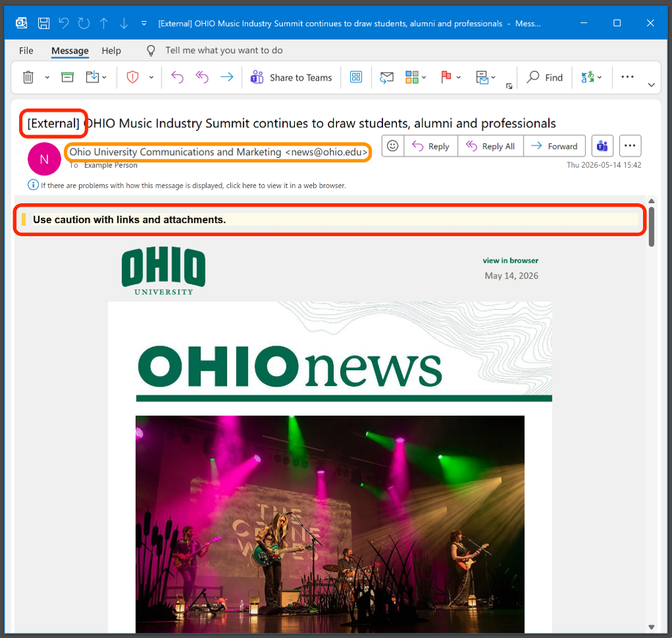Open More actions ellipsis in message header
The height and width of the screenshot is (638, 672).
(630, 146)
